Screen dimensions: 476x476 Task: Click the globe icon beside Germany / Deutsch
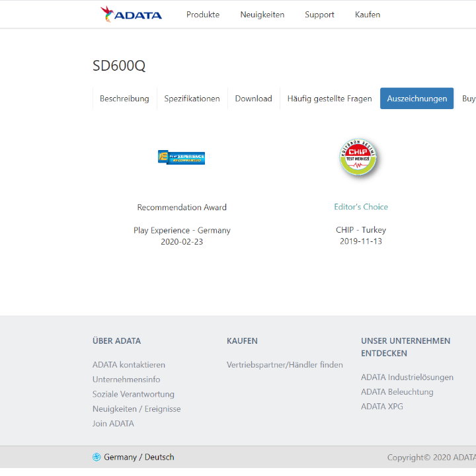click(x=97, y=457)
